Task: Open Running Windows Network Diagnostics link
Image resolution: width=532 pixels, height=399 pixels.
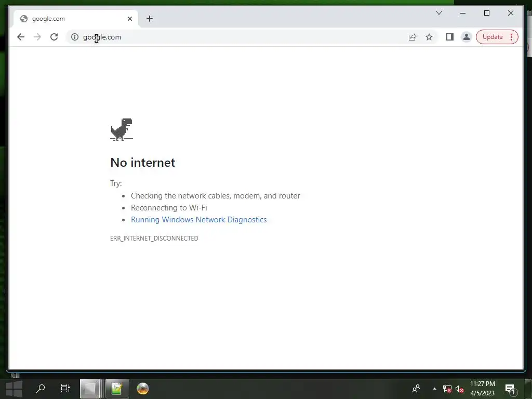Action: click(199, 220)
